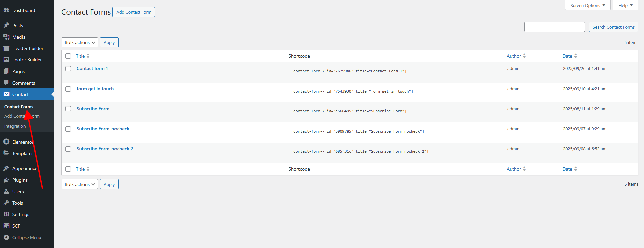Image resolution: width=644 pixels, height=248 pixels.
Task: Open Integration submenu under Contact
Action: 15,126
